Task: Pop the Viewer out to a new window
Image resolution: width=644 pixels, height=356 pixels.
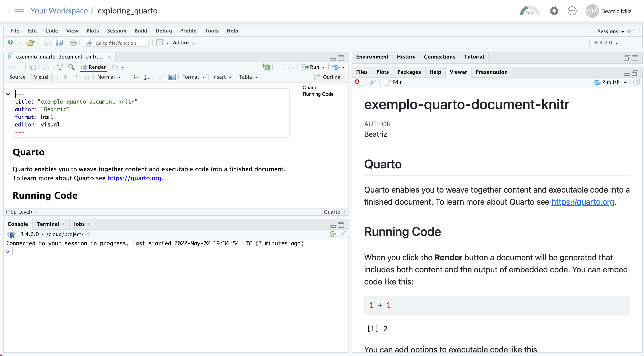Action: pyautogui.click(x=373, y=82)
